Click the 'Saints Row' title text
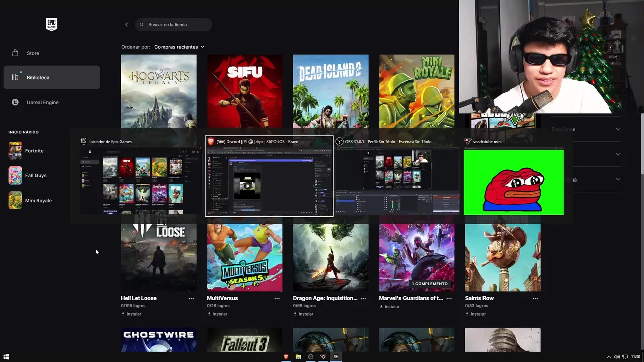The width and height of the screenshot is (644, 362). click(x=479, y=298)
